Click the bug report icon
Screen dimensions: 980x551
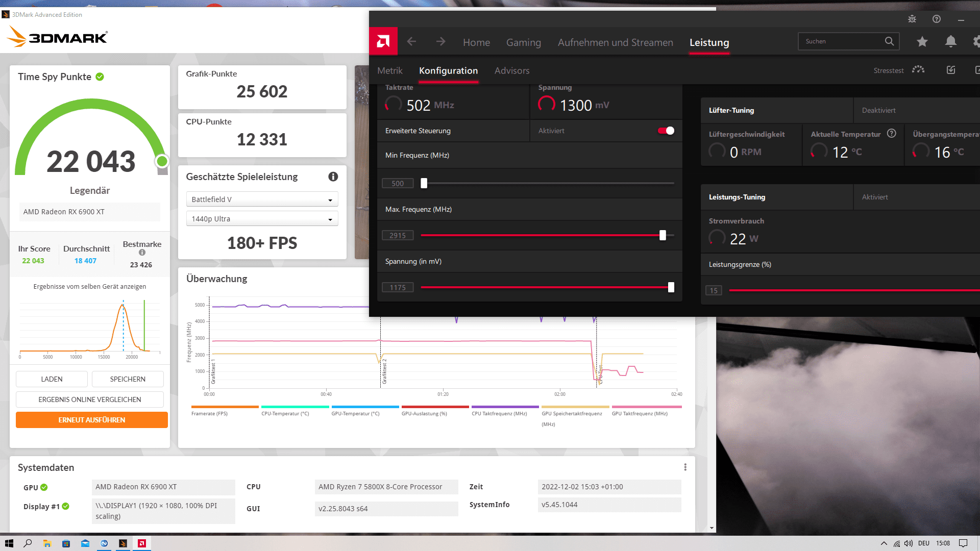point(912,19)
